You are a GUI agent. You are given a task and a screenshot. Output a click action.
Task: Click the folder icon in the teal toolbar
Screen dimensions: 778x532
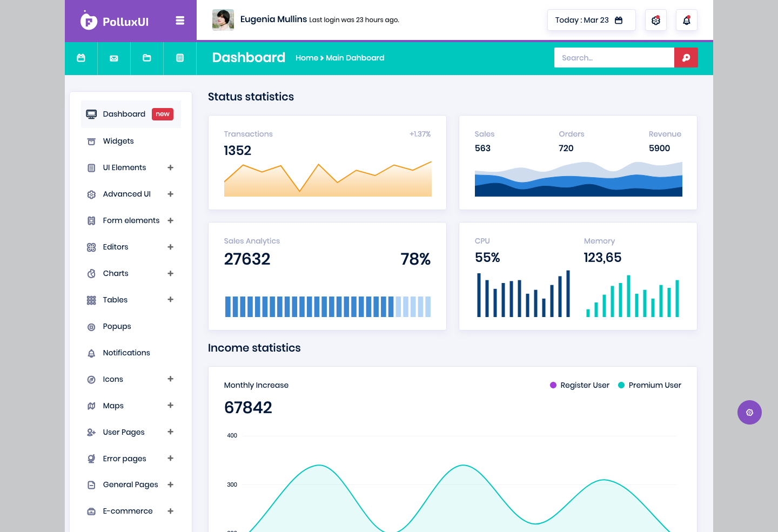[147, 58]
